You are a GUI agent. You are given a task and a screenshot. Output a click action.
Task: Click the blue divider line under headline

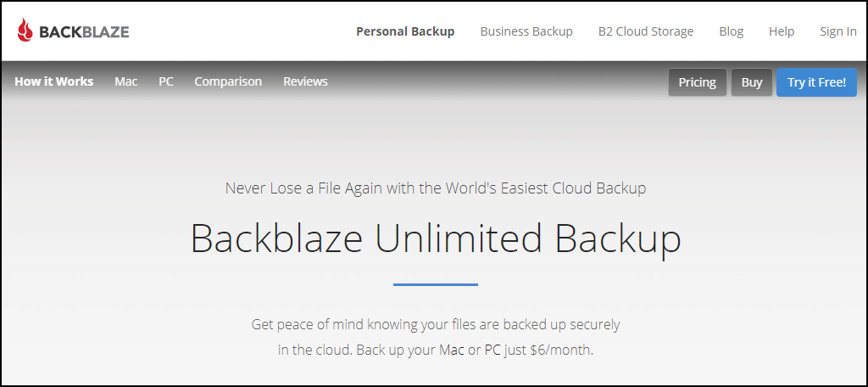click(x=436, y=284)
